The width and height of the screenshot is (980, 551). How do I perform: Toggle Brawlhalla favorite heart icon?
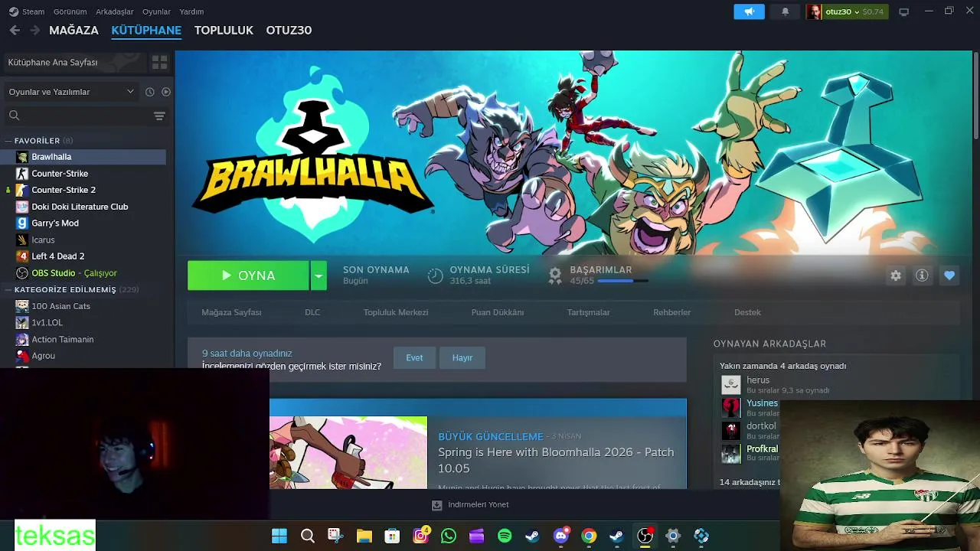coord(949,275)
